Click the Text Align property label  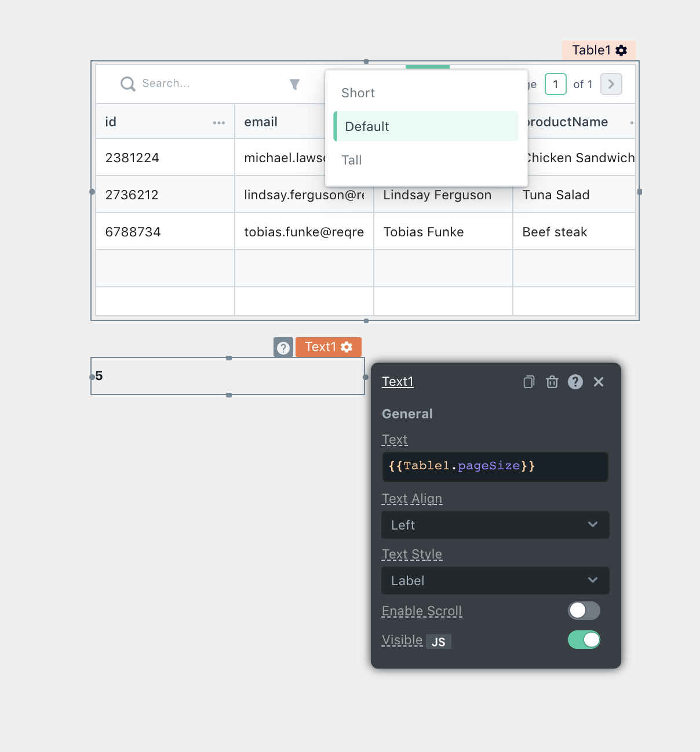(412, 499)
